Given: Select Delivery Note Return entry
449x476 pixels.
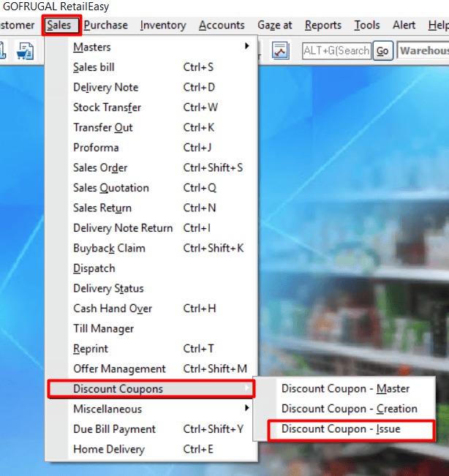Looking at the screenshot, I should tap(151, 228).
